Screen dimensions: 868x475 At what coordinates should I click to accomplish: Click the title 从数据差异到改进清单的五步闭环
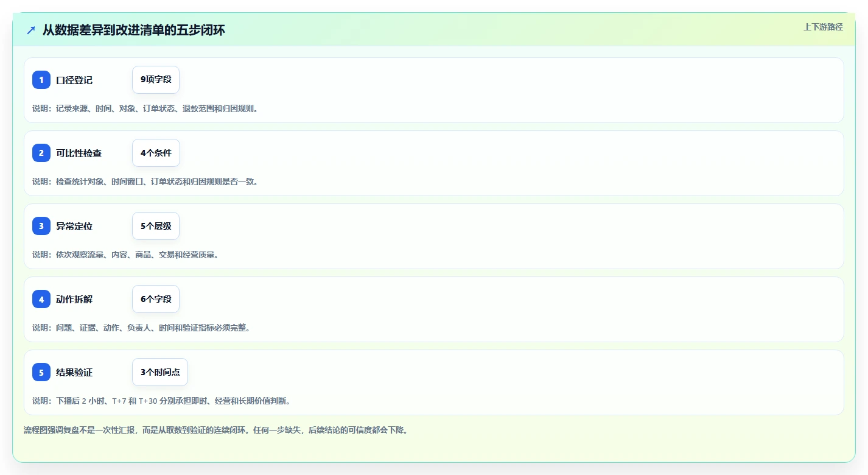pyautogui.click(x=134, y=30)
